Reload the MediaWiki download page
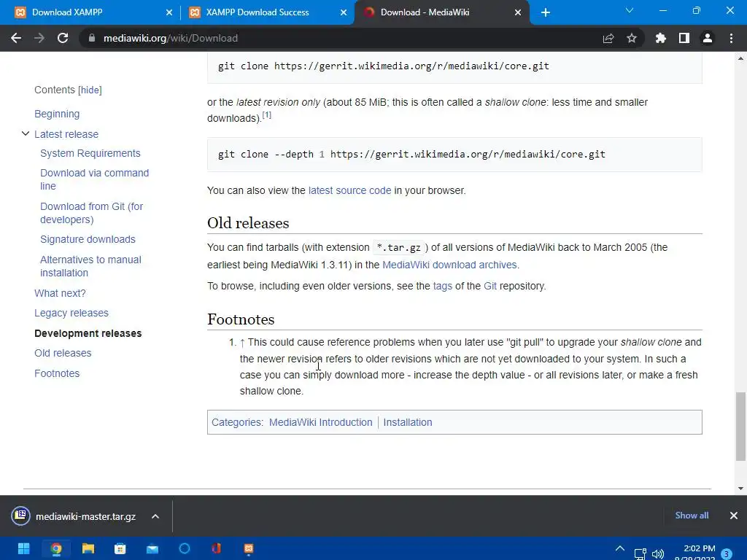Viewport: 747px width, 560px height. pyautogui.click(x=63, y=38)
